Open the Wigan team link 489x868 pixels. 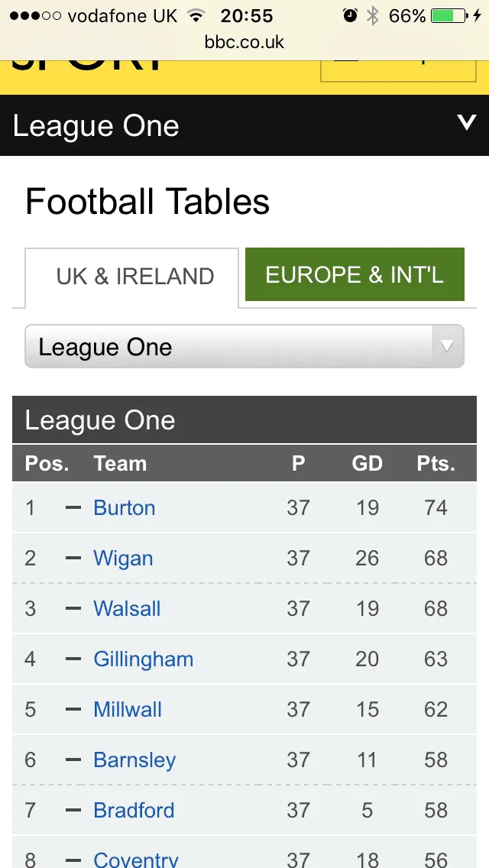[123, 559]
